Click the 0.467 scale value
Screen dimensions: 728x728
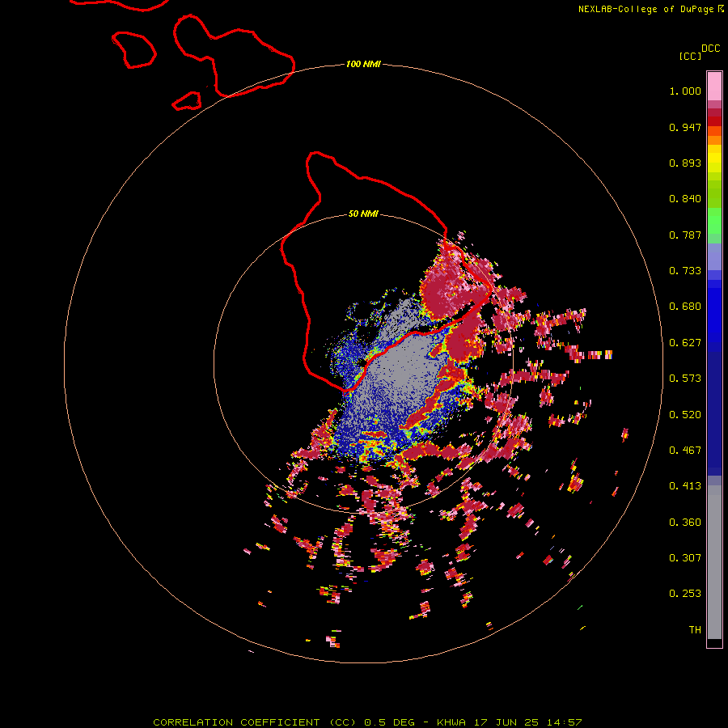(685, 451)
